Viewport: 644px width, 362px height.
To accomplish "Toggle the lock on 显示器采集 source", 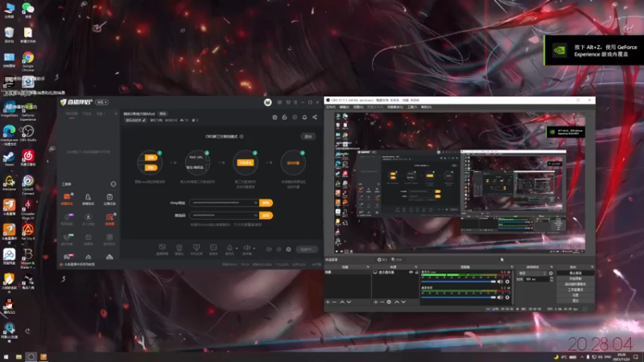I will [416, 272].
